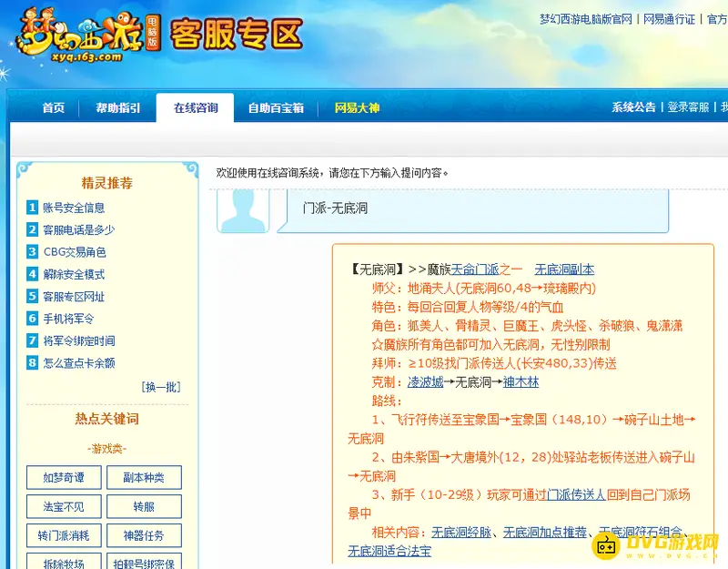Open the 无底洞适合法宝 related link
Screen dimensions: 728x569
point(389,552)
